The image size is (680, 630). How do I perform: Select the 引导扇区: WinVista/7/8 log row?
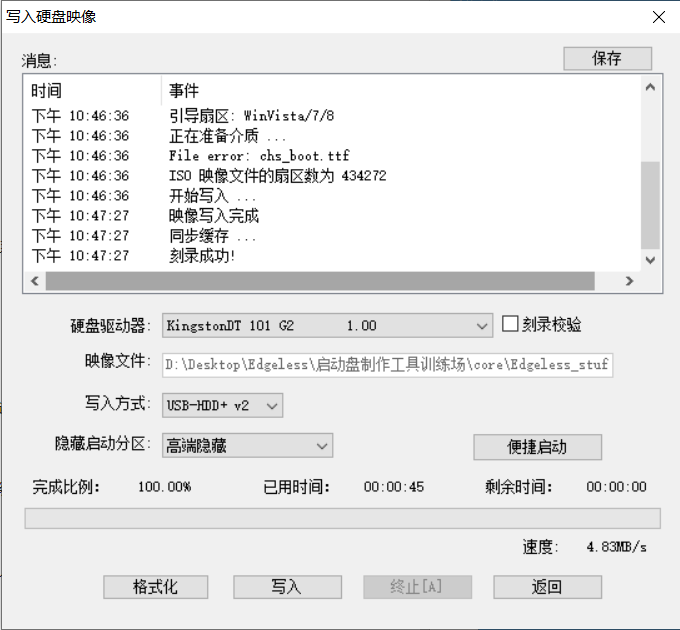(332, 116)
